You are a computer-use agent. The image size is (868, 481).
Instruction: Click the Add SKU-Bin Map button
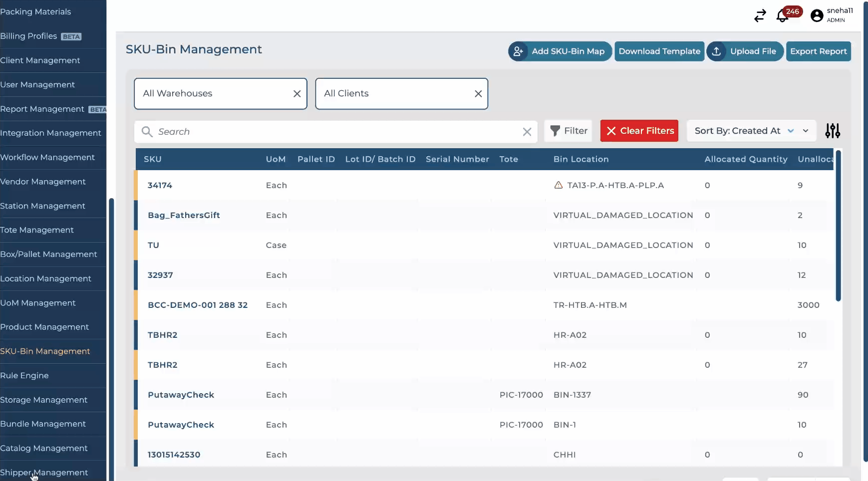(560, 51)
